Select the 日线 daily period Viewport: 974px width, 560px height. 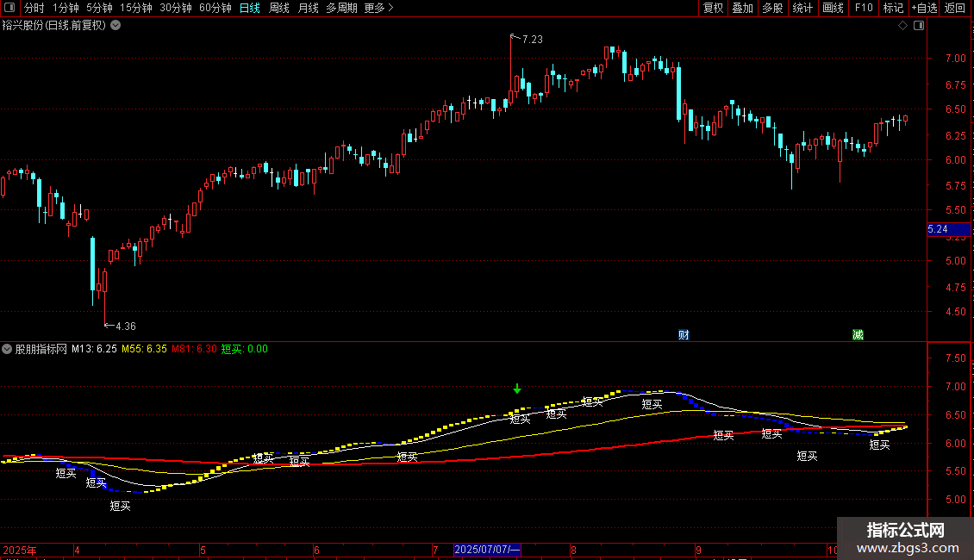click(x=250, y=8)
